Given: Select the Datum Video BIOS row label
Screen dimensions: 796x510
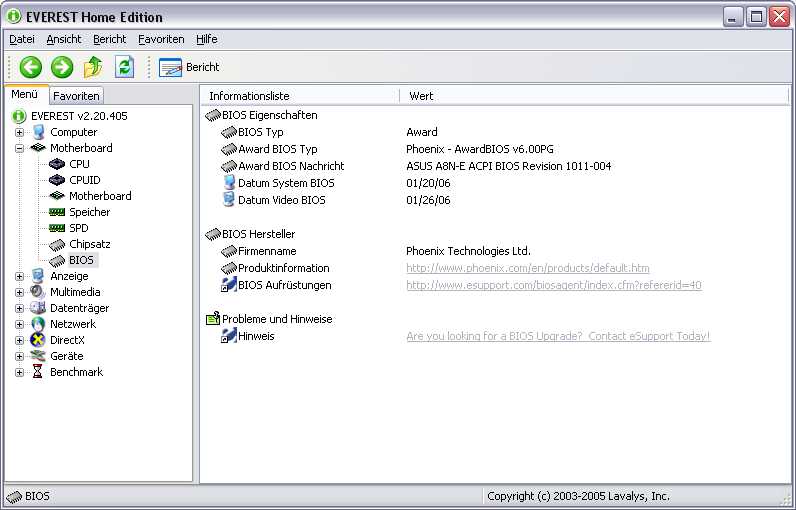Looking at the screenshot, I should click(282, 200).
